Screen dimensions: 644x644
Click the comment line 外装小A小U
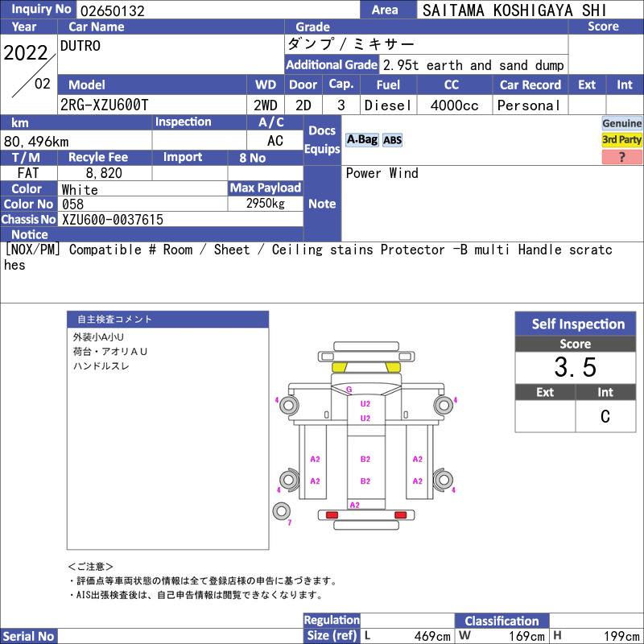pyautogui.click(x=98, y=337)
